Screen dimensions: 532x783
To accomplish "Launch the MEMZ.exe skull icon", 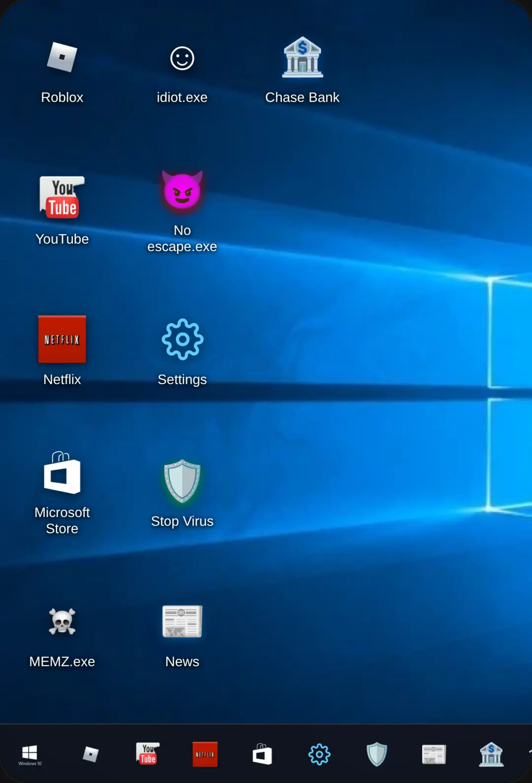I will [x=62, y=621].
